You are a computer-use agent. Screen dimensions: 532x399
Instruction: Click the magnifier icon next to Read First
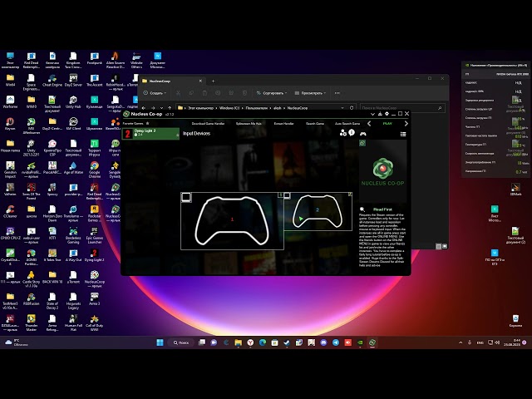(362, 209)
